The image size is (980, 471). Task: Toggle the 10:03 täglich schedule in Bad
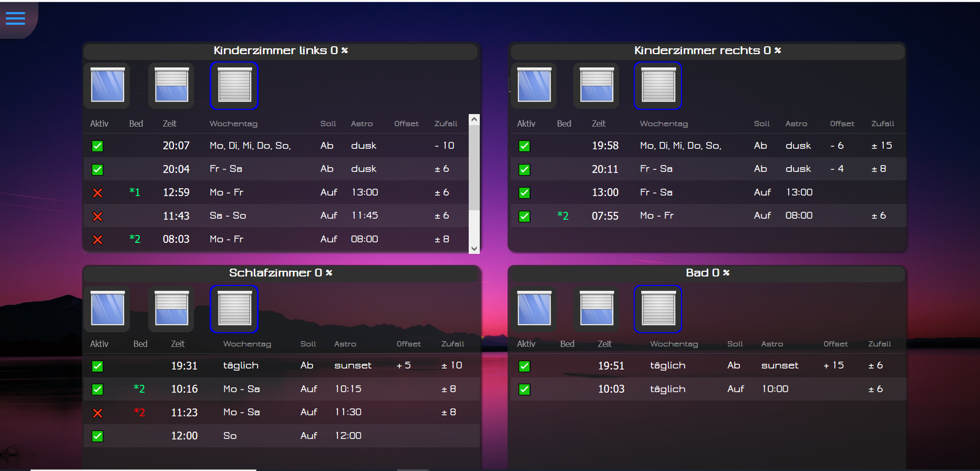[x=524, y=390]
